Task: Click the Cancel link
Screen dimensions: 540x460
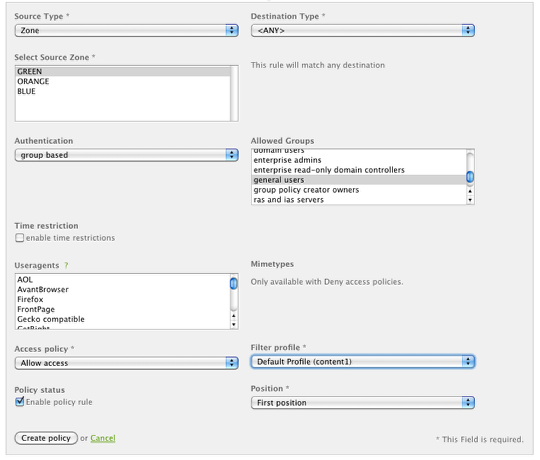Action: [103, 438]
